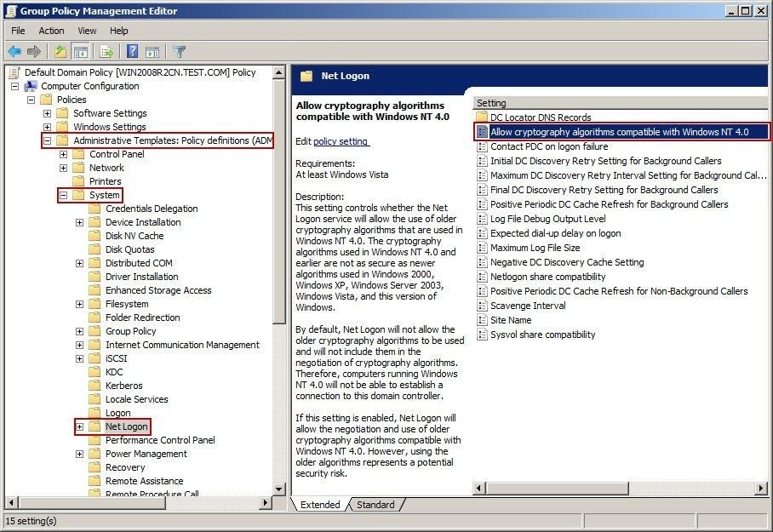The image size is (773, 532).
Task: Switch to the Extended tab
Action: coord(320,505)
